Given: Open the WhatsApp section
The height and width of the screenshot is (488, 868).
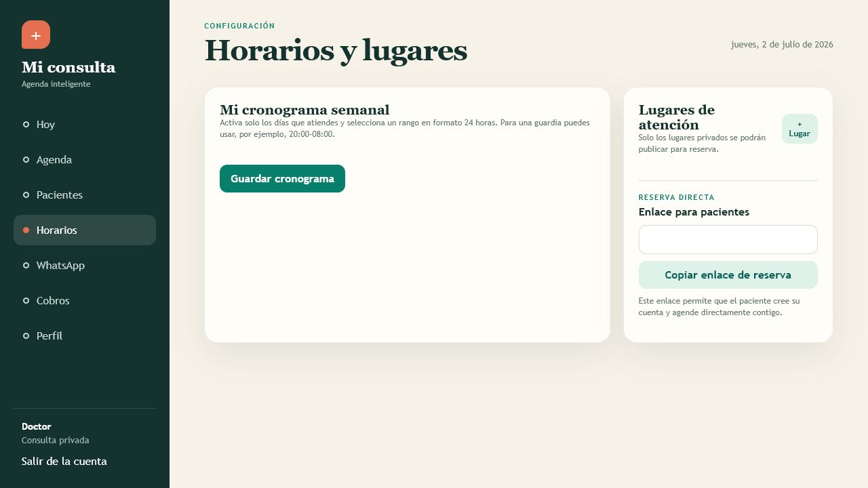Looking at the screenshot, I should [x=85, y=265].
